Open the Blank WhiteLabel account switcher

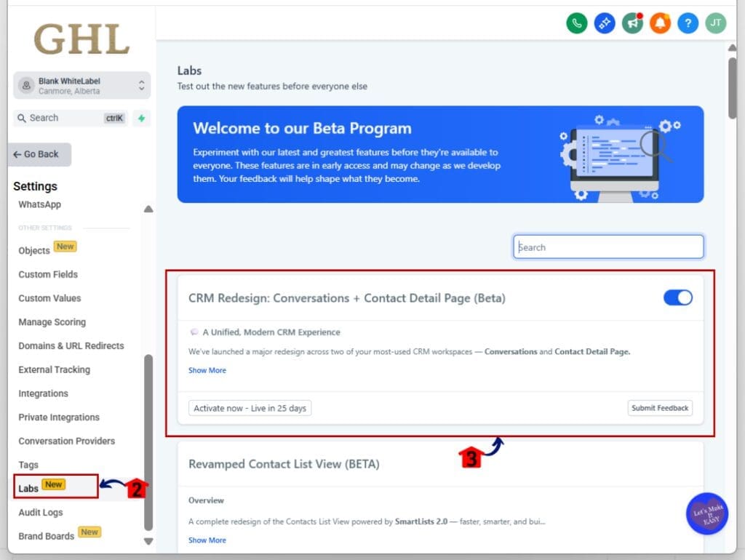[81, 85]
